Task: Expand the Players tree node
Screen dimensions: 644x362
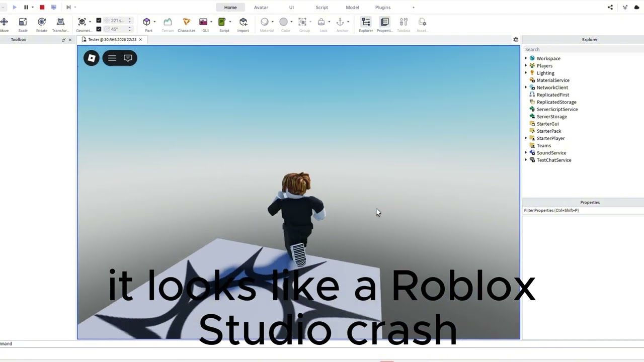Action: pos(526,66)
